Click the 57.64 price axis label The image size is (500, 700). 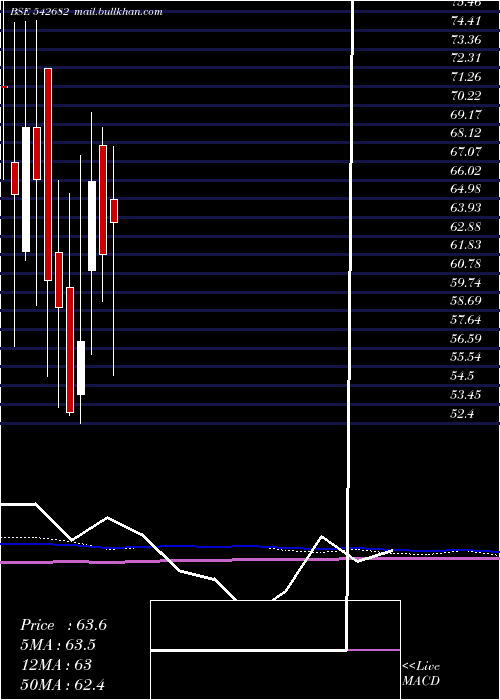tap(466, 320)
